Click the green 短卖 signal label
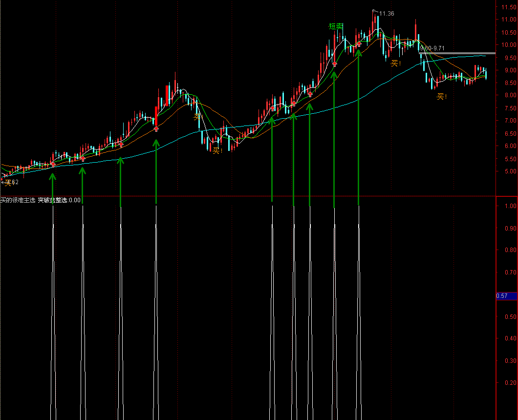This screenshot has height=420, width=518. [336, 26]
